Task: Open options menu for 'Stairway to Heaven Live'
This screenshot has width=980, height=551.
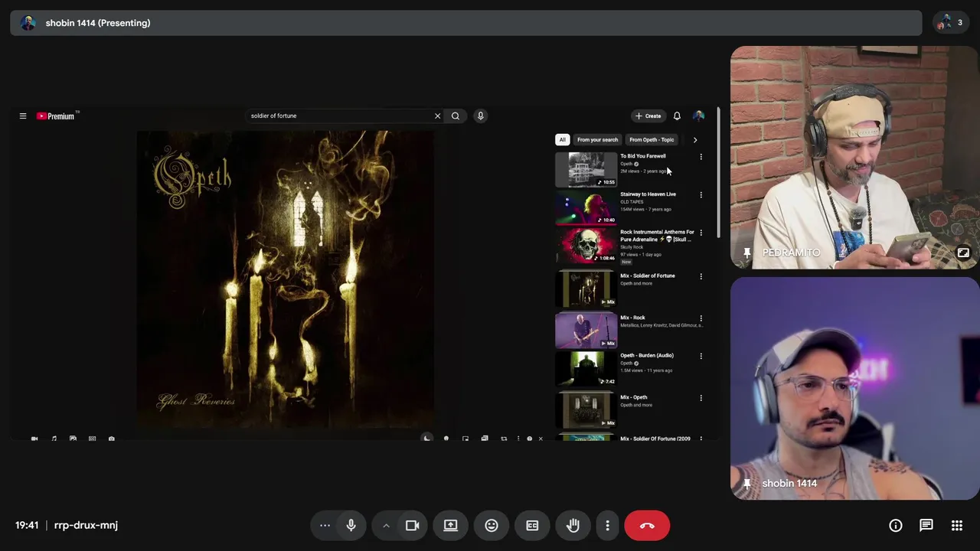Action: [701, 195]
